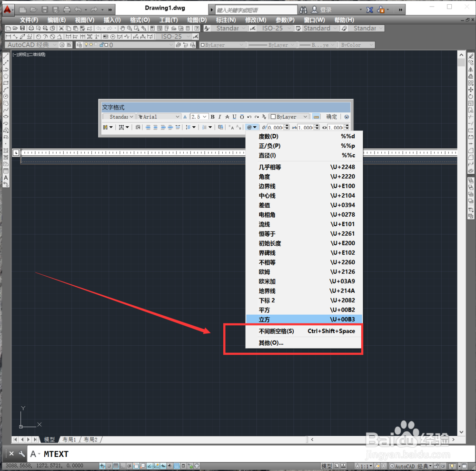Toggle grid display in status bar
The image size is (476, 471).
click(116, 466)
